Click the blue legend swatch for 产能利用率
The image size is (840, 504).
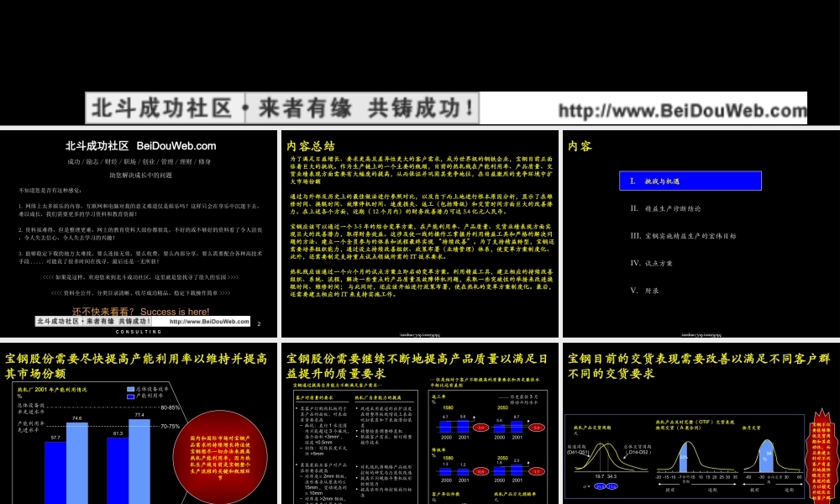(x=130, y=396)
